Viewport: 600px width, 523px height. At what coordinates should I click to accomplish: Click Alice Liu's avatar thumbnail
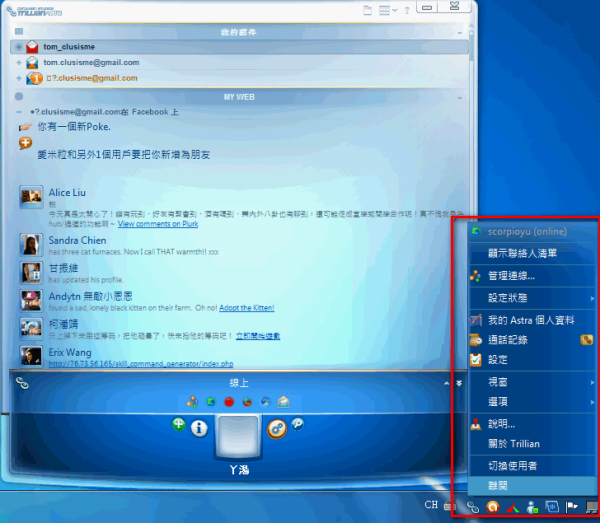pyautogui.click(x=31, y=197)
